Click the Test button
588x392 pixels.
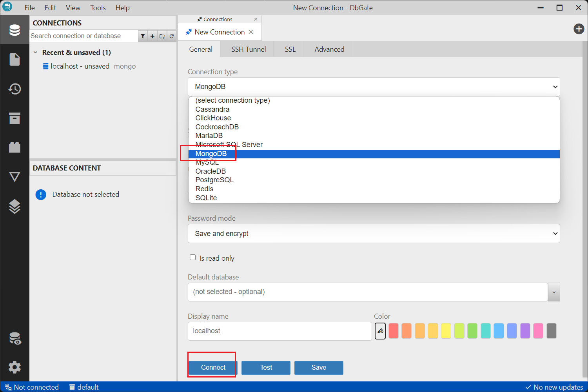266,368
